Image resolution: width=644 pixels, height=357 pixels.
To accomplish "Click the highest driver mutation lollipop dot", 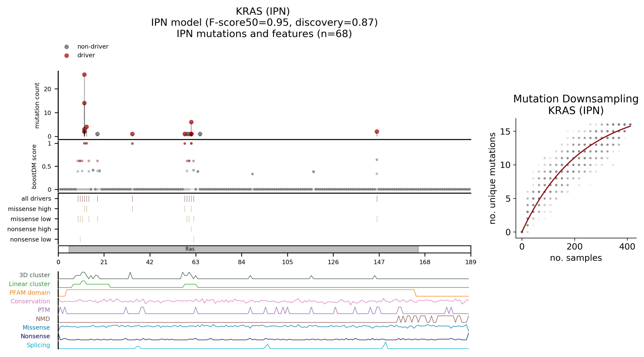I will [x=84, y=74].
